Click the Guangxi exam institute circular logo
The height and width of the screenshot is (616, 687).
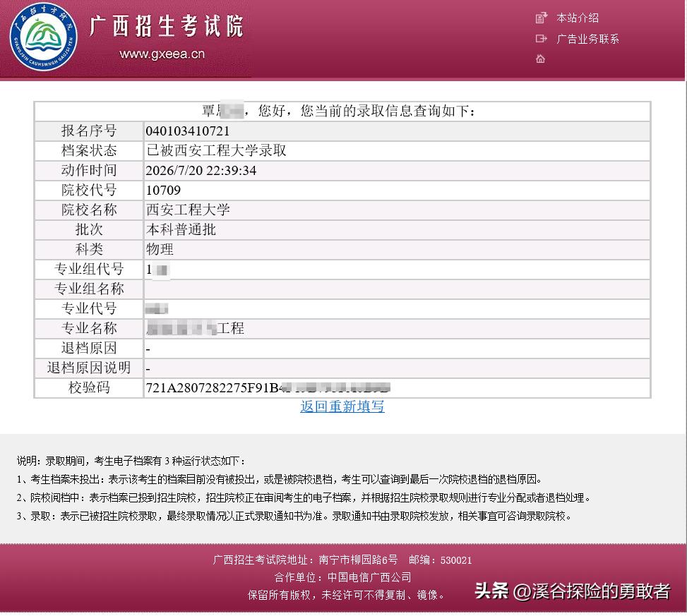click(43, 37)
